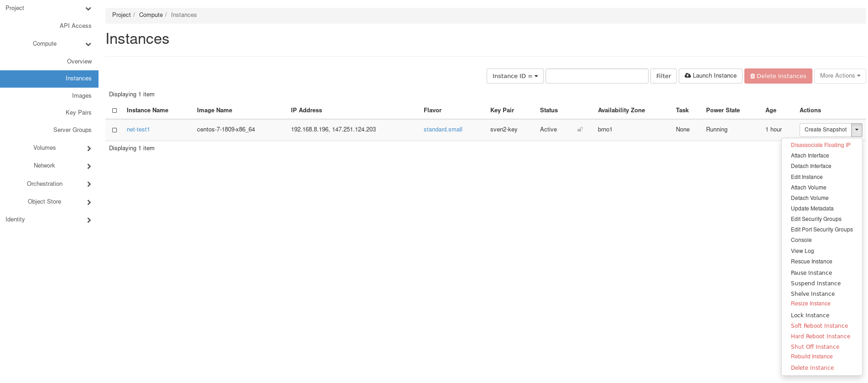Select Hard Reboot Instance menu entry

coord(820,336)
